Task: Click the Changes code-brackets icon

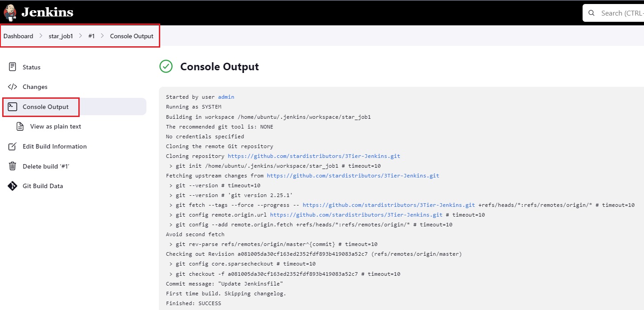Action: tap(12, 87)
